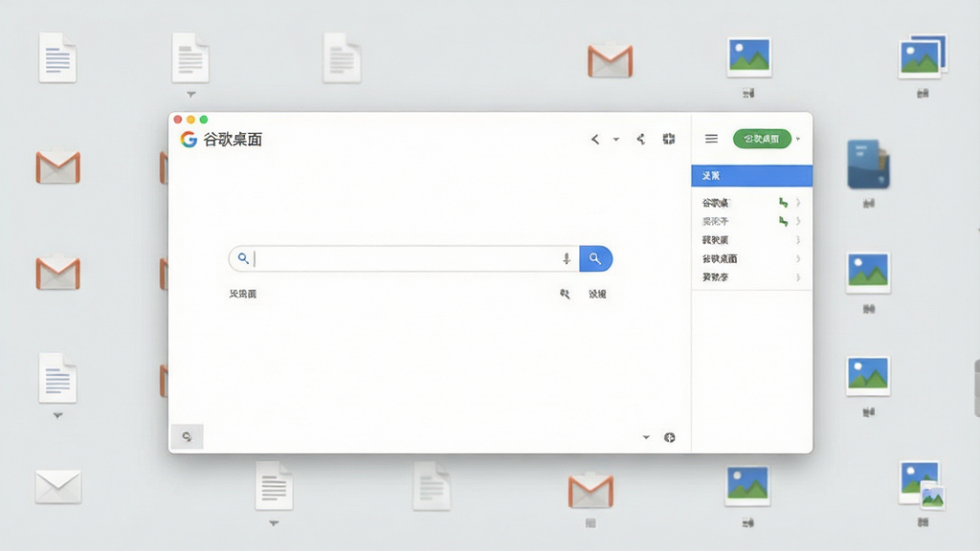Go back with the left arrow icon

pos(595,140)
